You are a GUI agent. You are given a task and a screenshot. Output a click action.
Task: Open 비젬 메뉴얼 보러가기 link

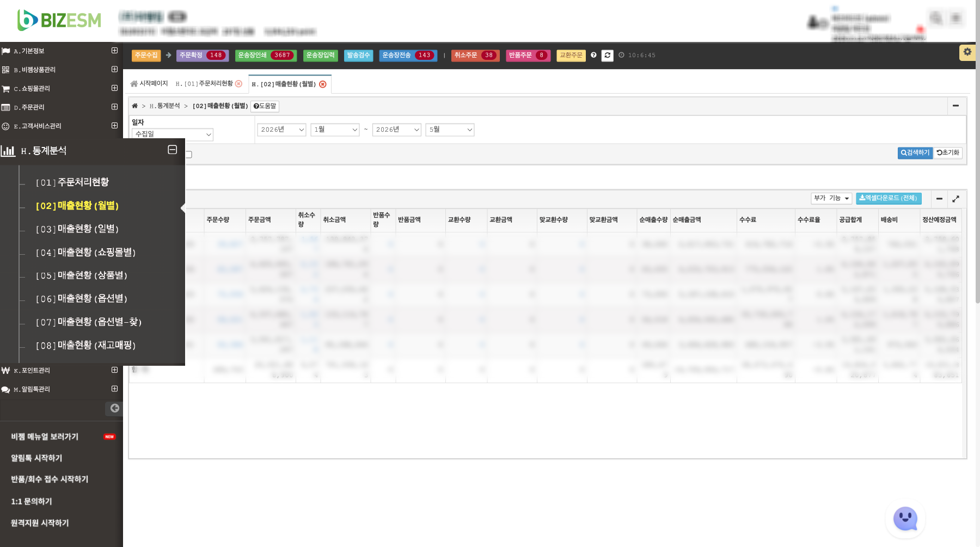click(45, 437)
